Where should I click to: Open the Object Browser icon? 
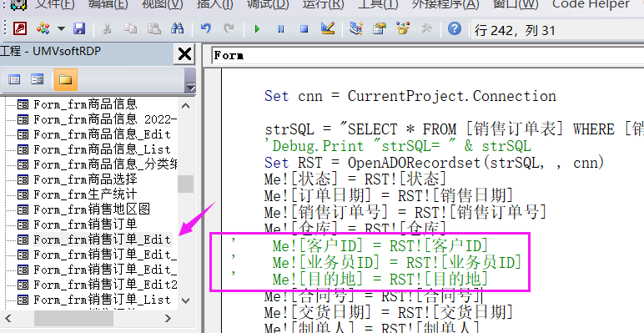point(403,28)
